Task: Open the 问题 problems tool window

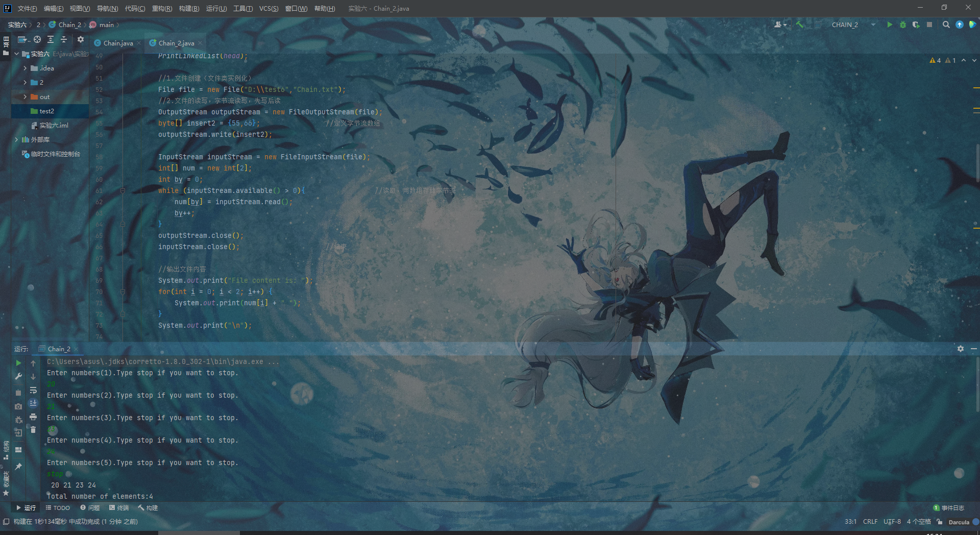Action: pyautogui.click(x=90, y=508)
